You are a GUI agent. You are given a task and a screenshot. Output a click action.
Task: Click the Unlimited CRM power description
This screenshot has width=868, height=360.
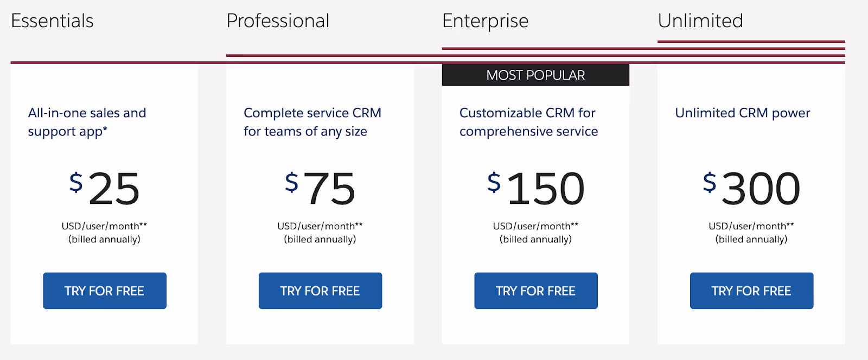click(742, 113)
